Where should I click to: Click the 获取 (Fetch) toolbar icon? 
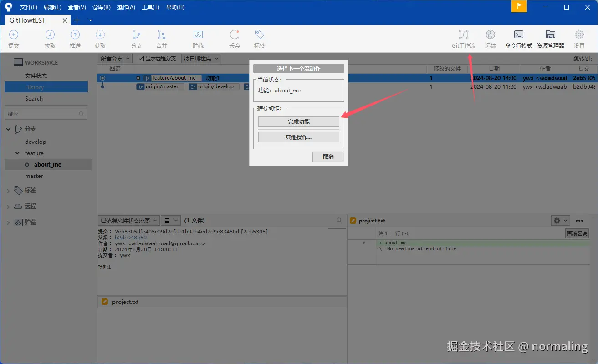point(100,35)
